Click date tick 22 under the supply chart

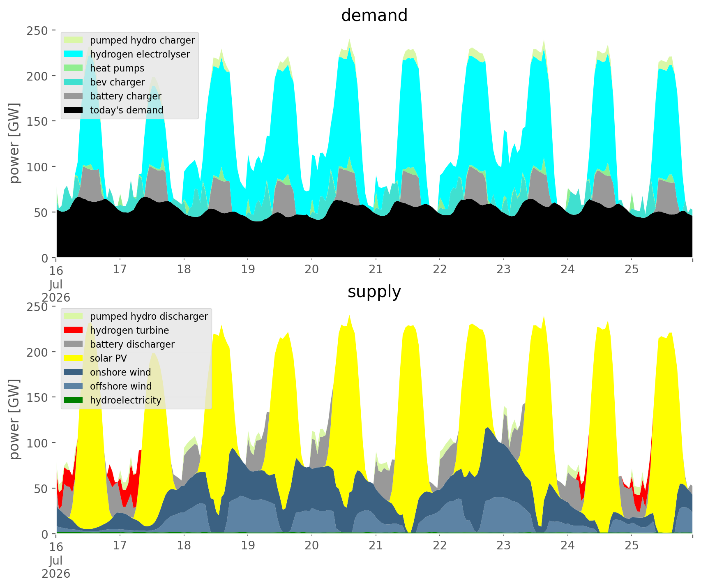[x=440, y=546]
